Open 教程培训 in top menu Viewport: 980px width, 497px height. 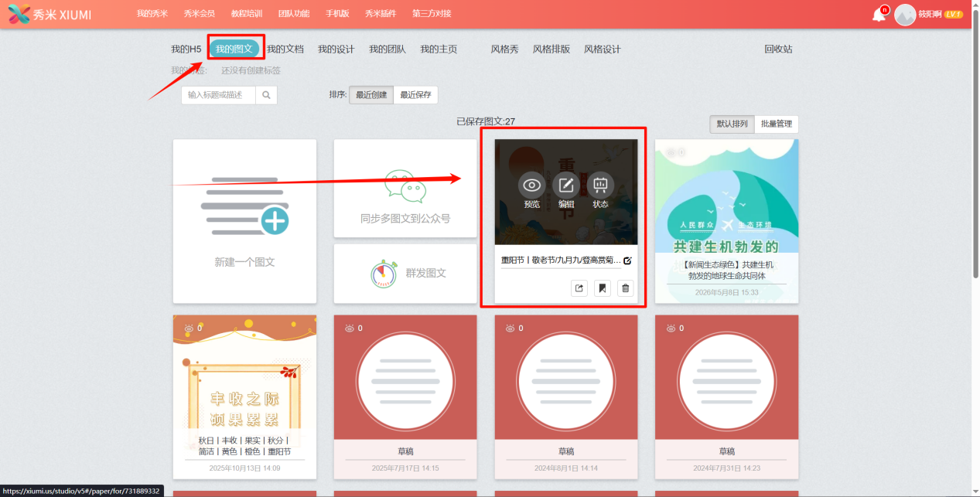click(247, 14)
